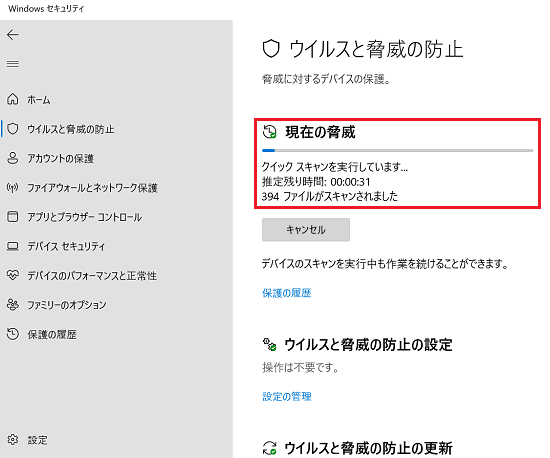Click the account protection person icon
Viewport: 550px width, 458px height.
coord(13,158)
